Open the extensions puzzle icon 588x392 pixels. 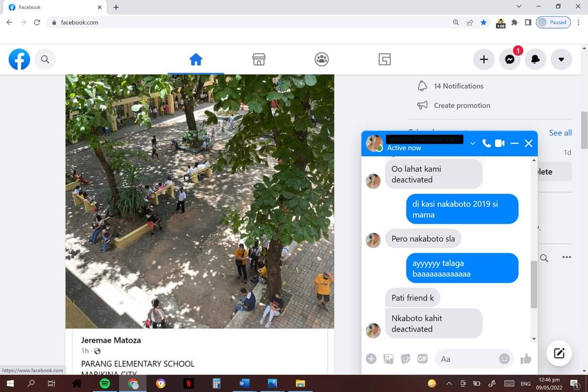pos(514,22)
